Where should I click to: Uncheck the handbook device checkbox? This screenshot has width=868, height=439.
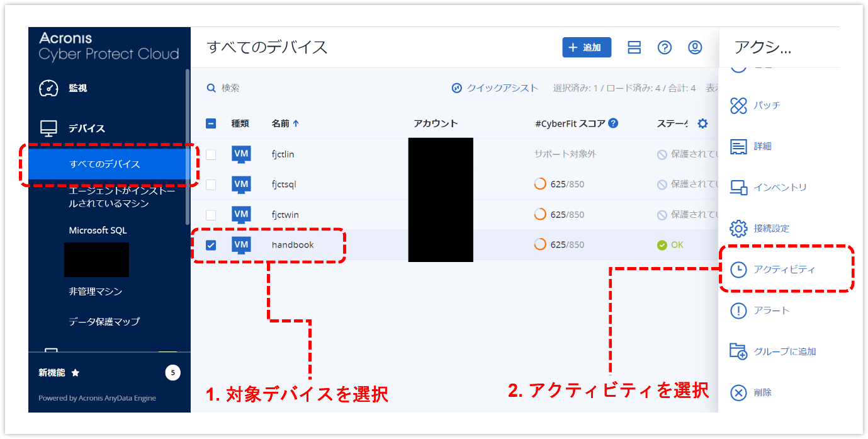click(x=211, y=245)
